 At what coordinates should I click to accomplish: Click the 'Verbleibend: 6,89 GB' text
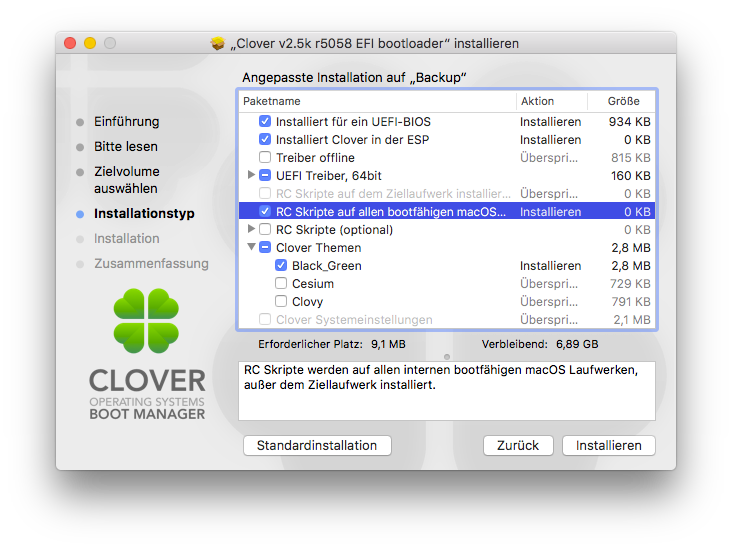click(540, 344)
